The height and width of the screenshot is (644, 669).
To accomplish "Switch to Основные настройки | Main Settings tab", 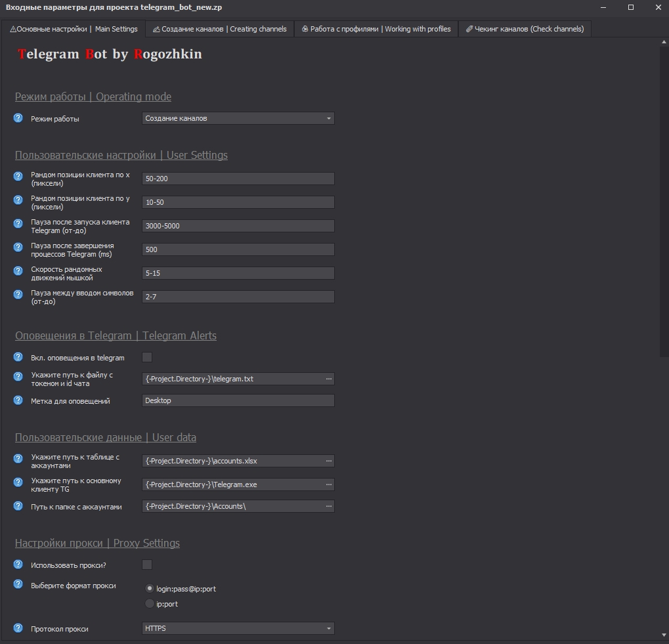I will (74, 29).
